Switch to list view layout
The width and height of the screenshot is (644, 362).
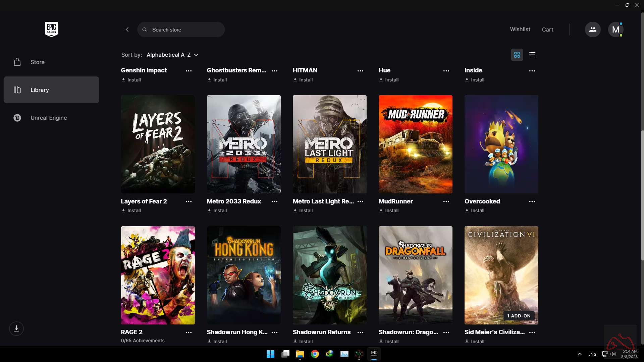click(532, 55)
